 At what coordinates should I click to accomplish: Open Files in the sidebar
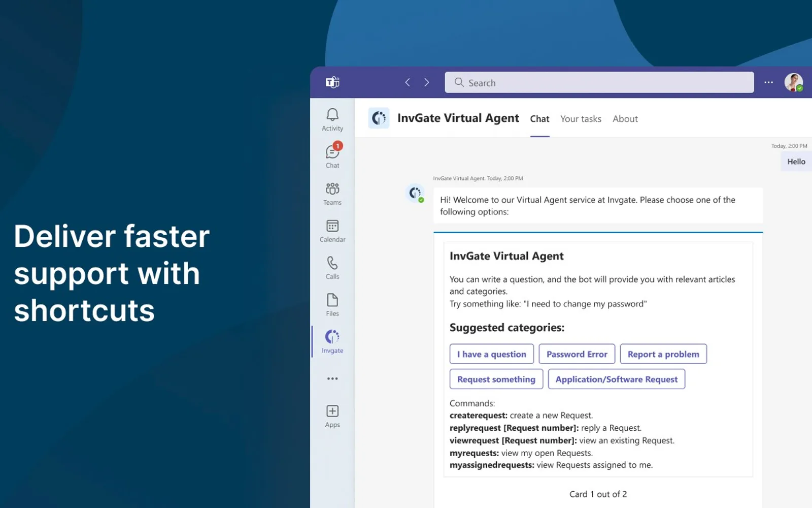tap(332, 305)
